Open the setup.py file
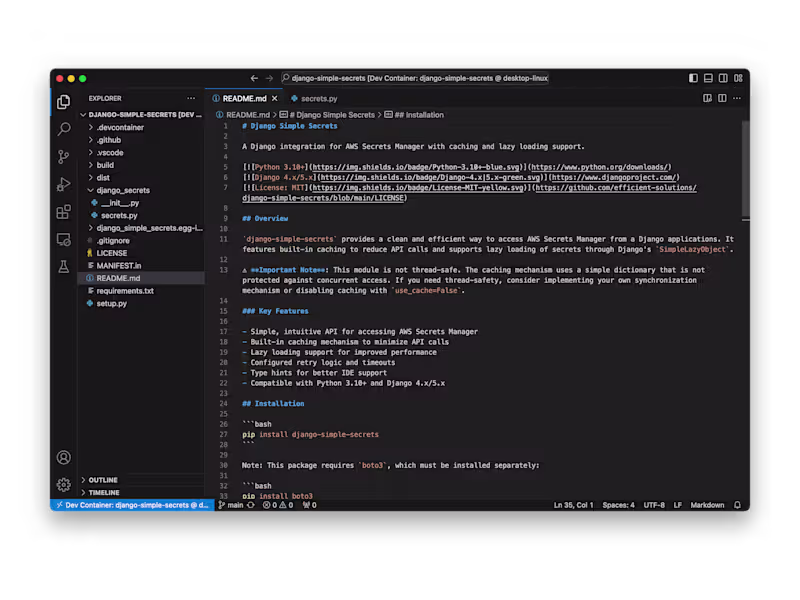The image size is (800, 600). (141, 304)
